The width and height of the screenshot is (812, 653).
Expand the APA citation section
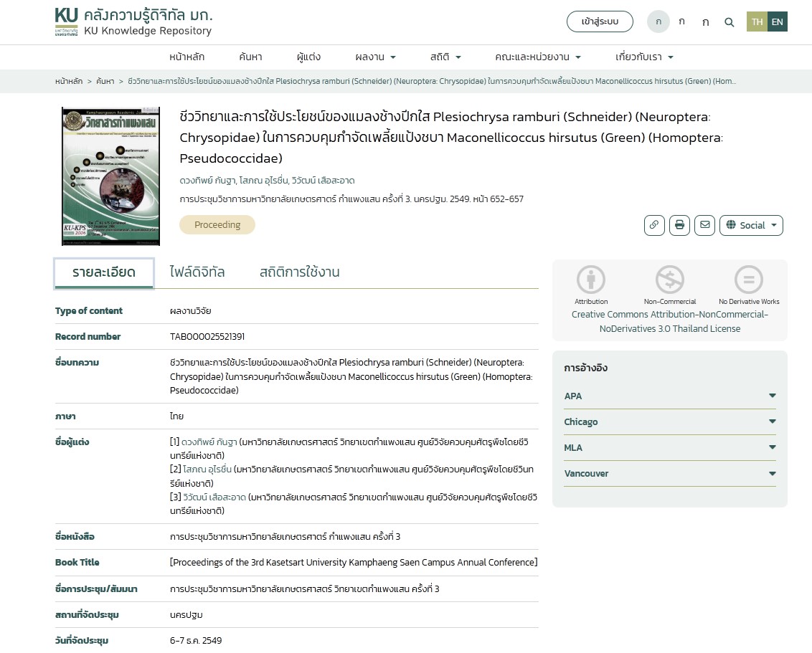coord(669,396)
